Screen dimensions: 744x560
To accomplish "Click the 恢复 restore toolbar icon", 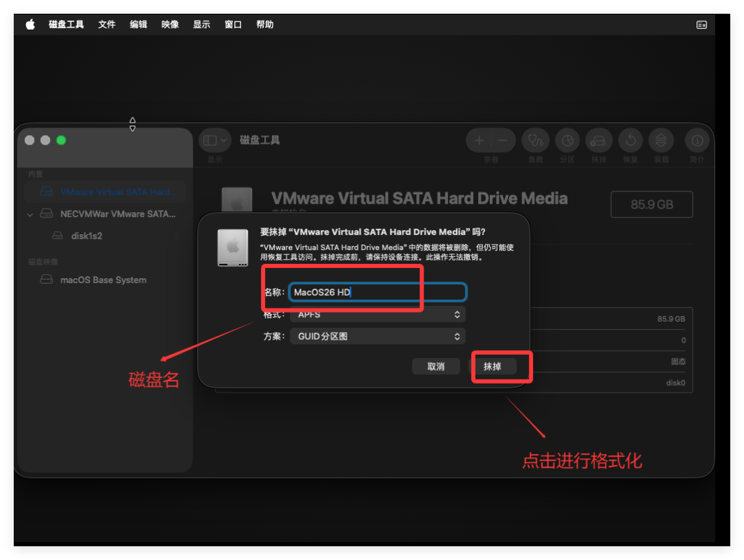I will pyautogui.click(x=630, y=140).
